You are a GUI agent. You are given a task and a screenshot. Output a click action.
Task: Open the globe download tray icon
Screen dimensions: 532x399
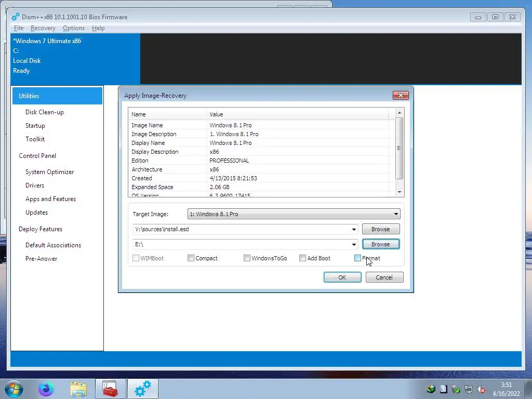point(431,389)
